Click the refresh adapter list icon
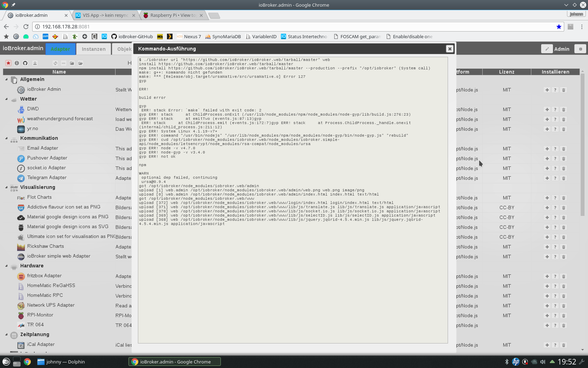 pos(55,63)
